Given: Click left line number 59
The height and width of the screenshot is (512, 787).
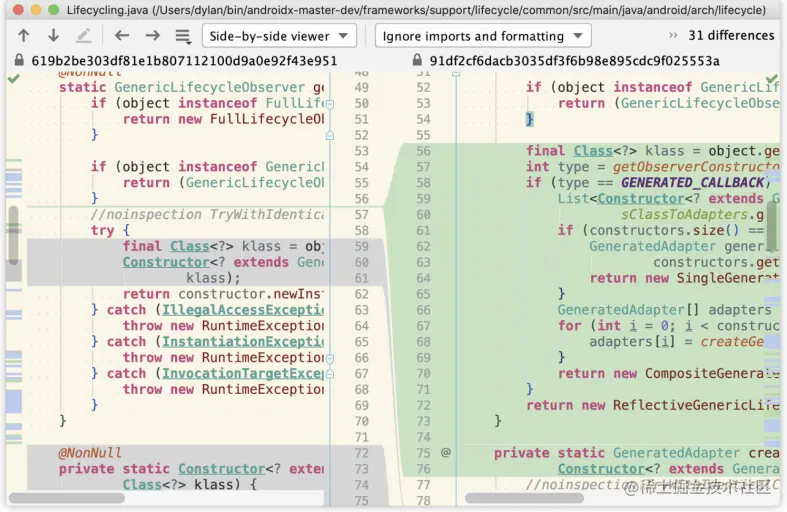Looking at the screenshot, I should tap(361, 246).
